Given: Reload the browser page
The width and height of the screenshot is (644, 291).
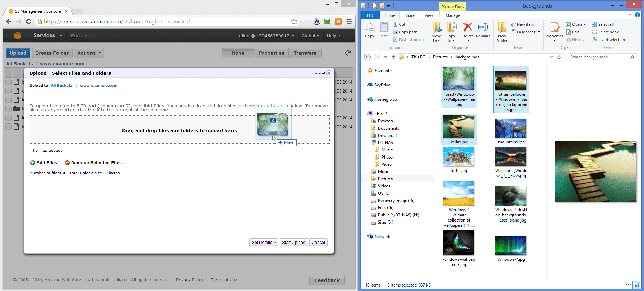Looking at the screenshot, I should coord(29,22).
